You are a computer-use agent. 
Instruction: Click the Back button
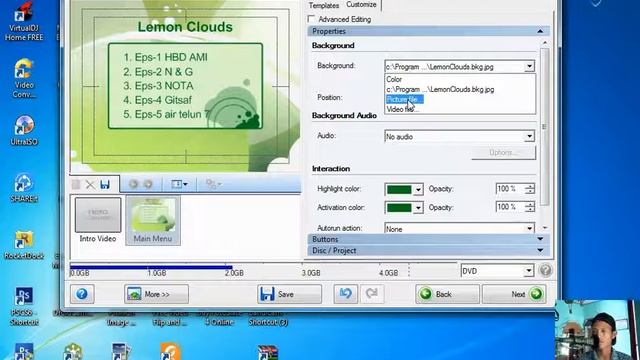click(447, 294)
